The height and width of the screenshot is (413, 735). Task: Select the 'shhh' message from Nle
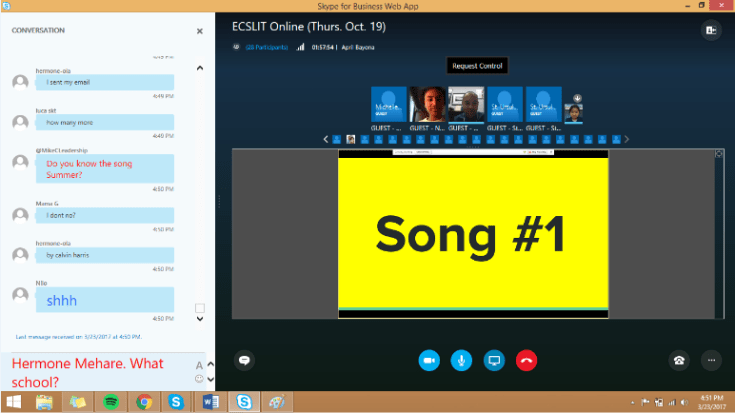pyautogui.click(x=105, y=300)
